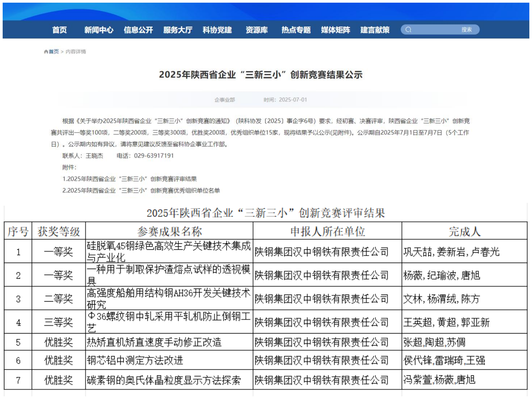Open the 资源库 section

click(257, 30)
